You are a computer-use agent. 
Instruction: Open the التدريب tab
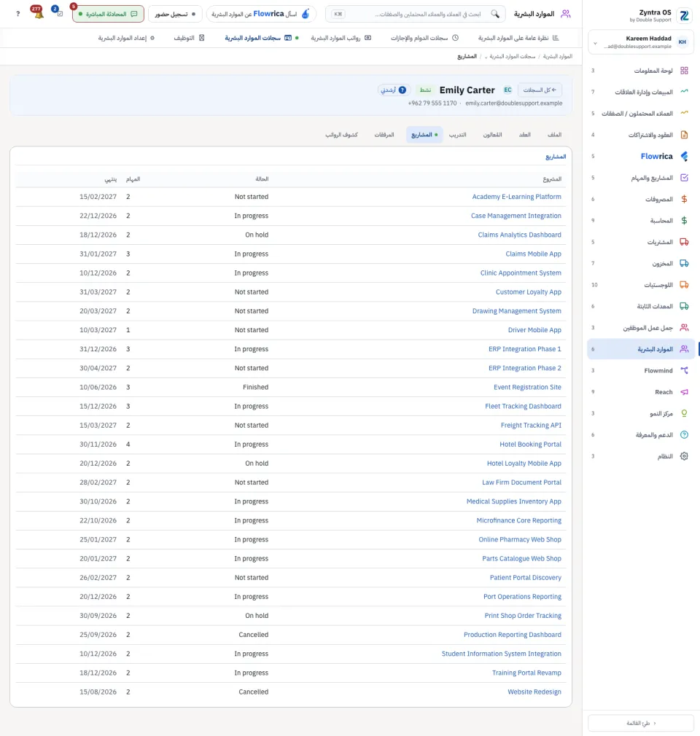point(457,135)
